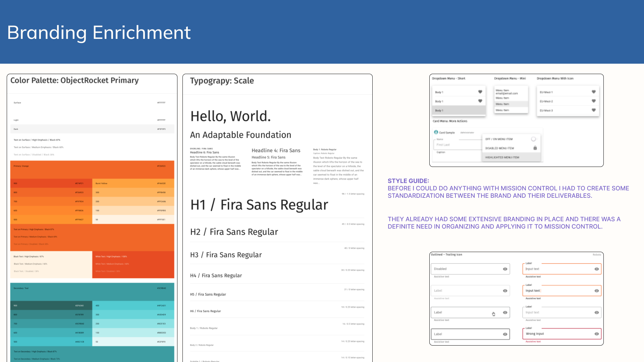Pick the teal 400 swatch #4FCAD1
644x362 pixels.
[133, 305]
